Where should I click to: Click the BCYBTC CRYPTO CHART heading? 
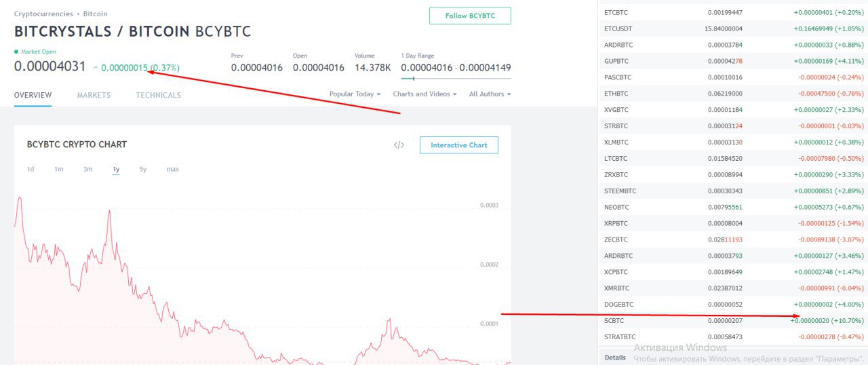point(77,145)
